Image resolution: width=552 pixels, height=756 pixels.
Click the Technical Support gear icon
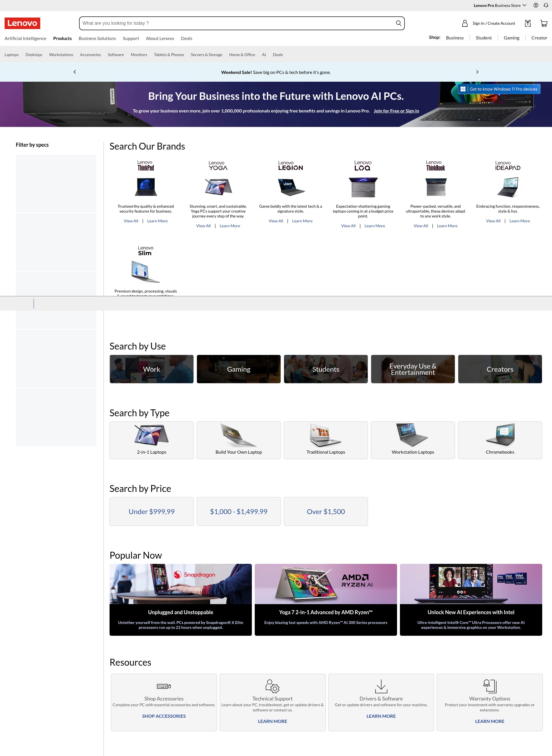pyautogui.click(x=272, y=686)
